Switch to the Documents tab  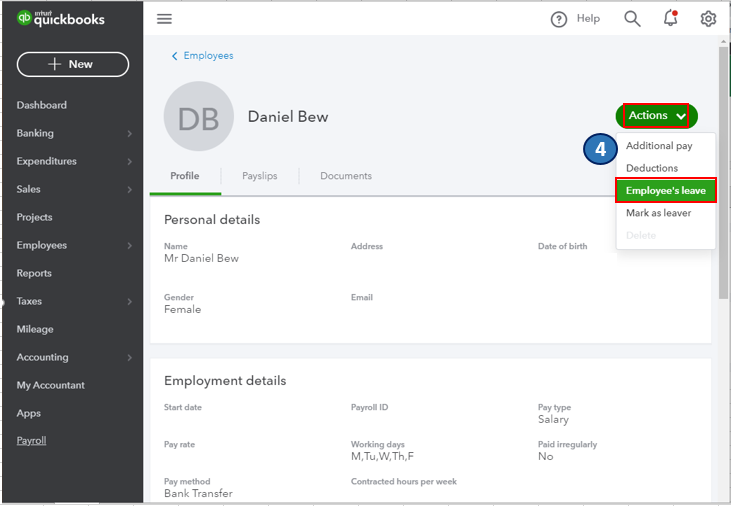pos(345,176)
